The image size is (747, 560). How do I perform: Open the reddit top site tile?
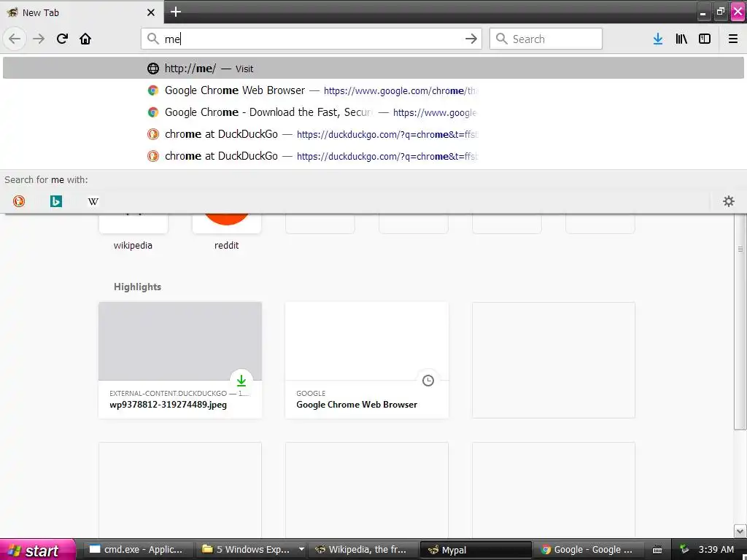pyautogui.click(x=226, y=231)
